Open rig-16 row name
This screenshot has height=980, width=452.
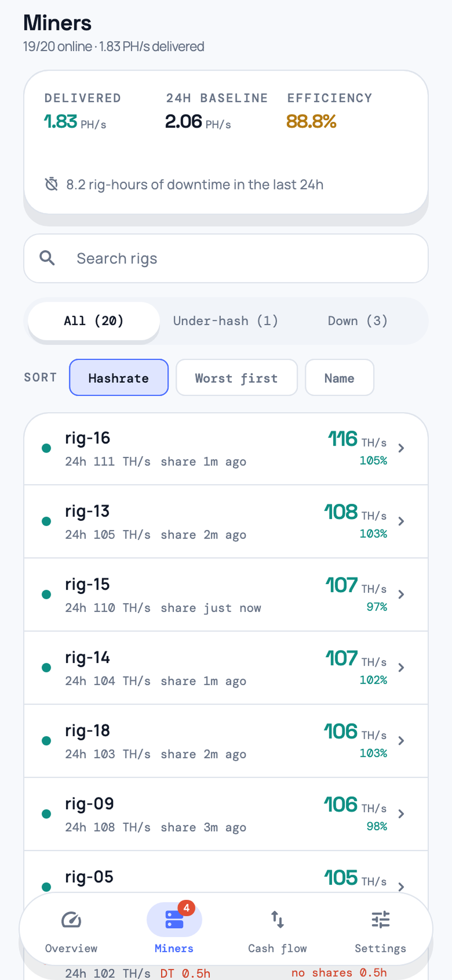point(88,438)
